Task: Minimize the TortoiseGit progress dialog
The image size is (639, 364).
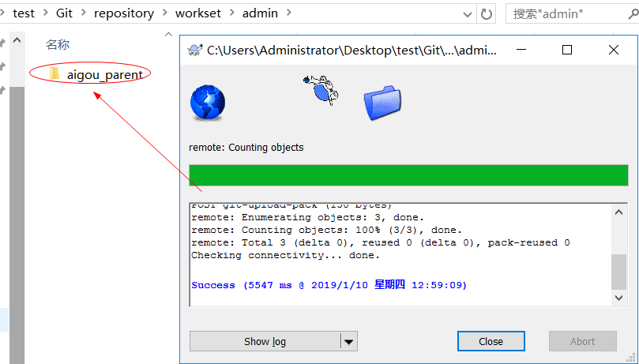Action: tap(521, 50)
